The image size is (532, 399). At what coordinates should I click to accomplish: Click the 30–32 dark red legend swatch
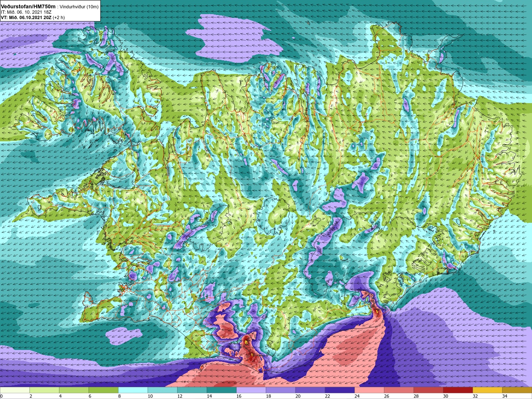458,390
